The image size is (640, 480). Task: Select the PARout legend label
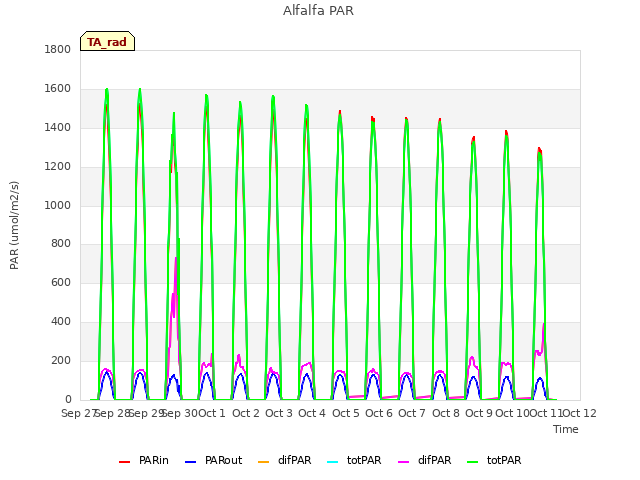click(x=223, y=460)
